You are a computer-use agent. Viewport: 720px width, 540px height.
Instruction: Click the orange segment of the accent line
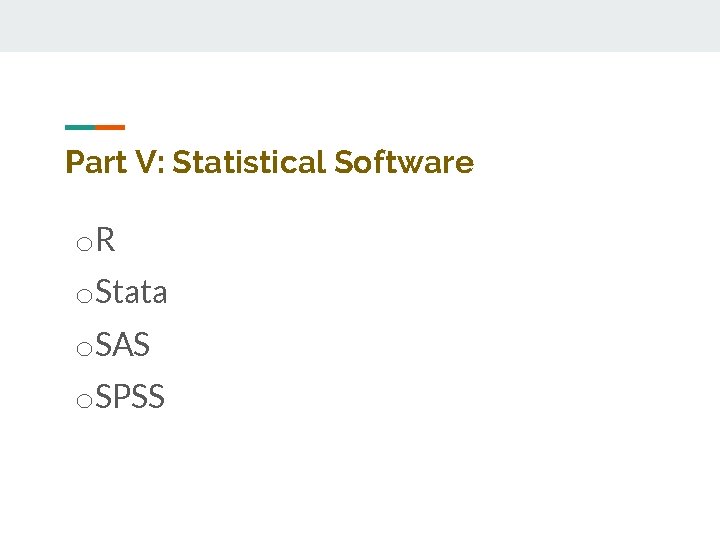click(110, 127)
